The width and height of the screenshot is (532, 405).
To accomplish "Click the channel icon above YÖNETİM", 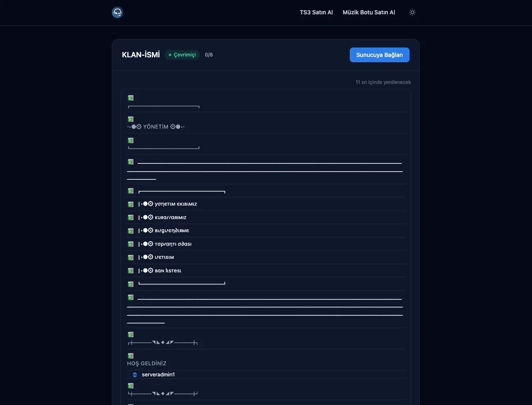I will pyautogui.click(x=131, y=119).
